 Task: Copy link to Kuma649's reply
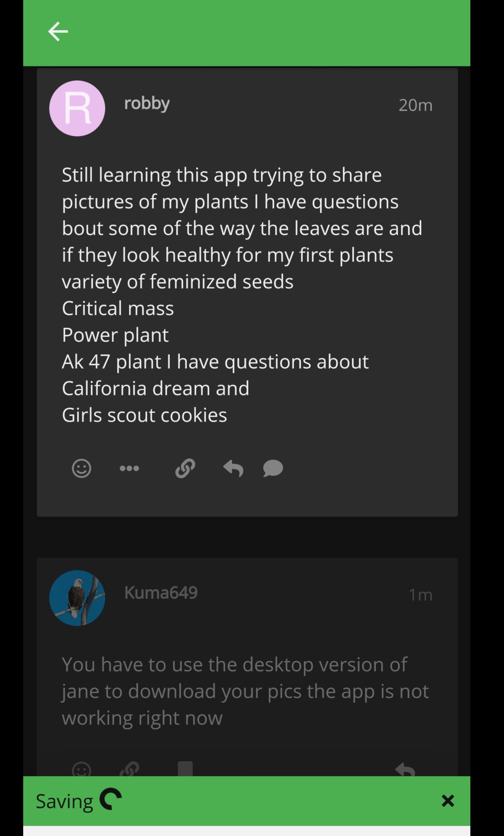coord(129,770)
